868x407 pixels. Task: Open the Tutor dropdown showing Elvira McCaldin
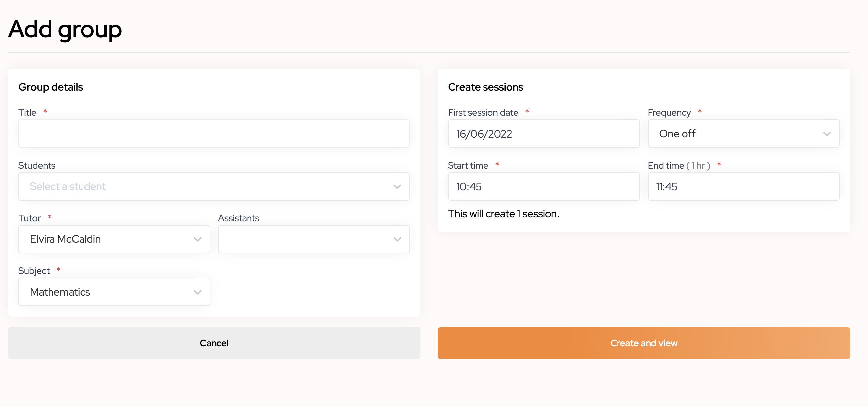(114, 239)
